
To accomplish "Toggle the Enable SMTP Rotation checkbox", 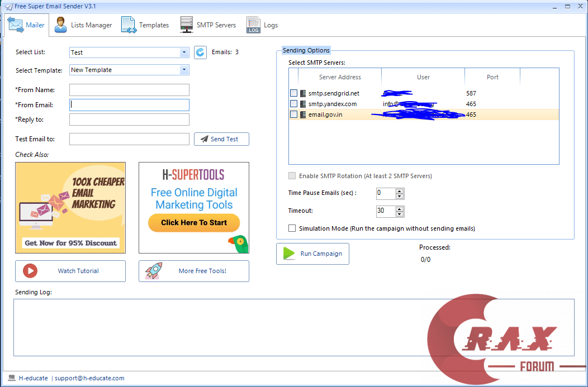I will [x=292, y=176].
